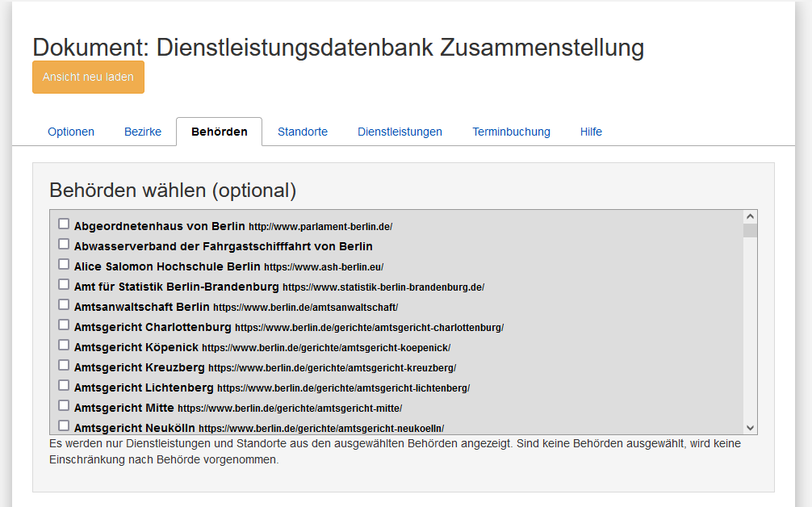Viewport: 812px width, 507px height.
Task: Tick the Amtsgericht Charlottenburg checkbox
Action: click(64, 325)
